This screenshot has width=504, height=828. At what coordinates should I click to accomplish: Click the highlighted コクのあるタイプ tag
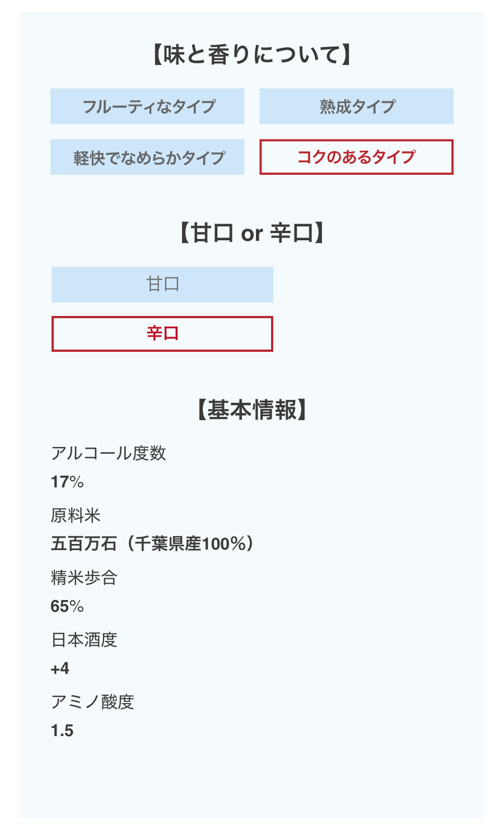[x=356, y=157]
